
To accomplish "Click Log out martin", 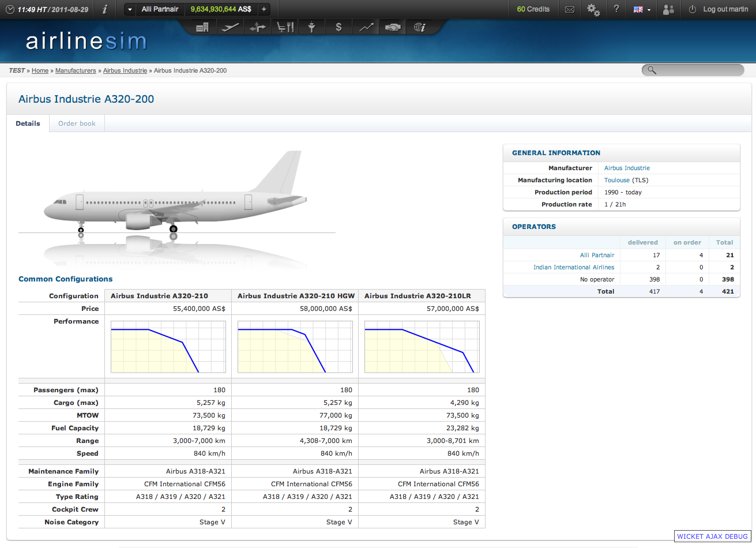I will pyautogui.click(x=725, y=9).
